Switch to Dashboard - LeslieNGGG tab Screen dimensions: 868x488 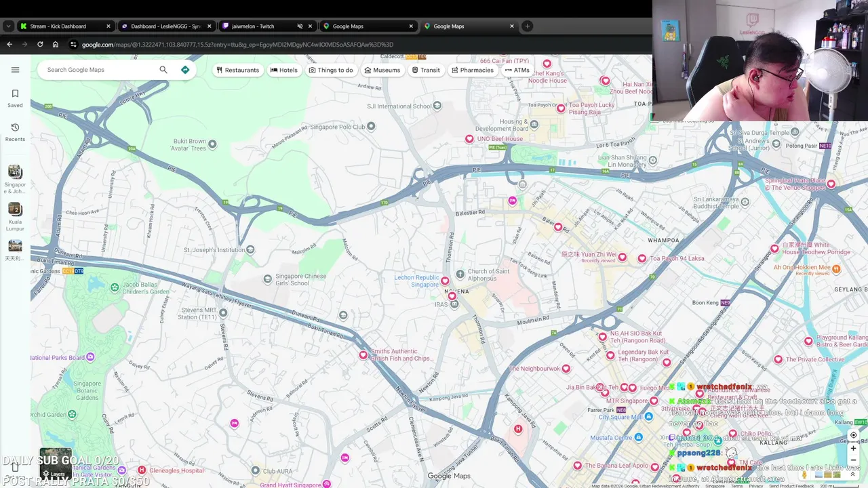(165, 26)
